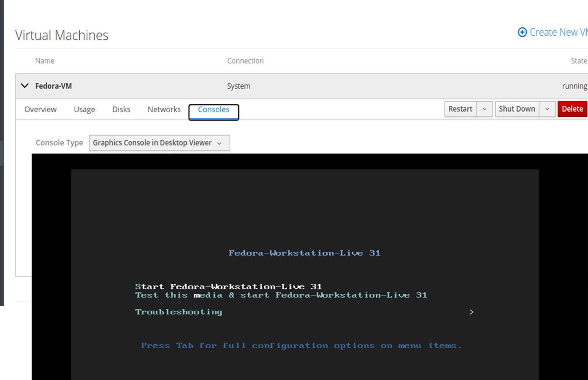Click the Fedora-Workstation-Live 31 boot title
This screenshot has width=588, height=380.
(305, 253)
